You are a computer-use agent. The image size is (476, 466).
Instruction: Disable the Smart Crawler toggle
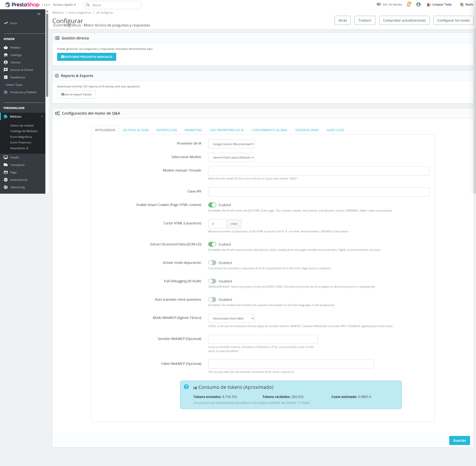click(212, 205)
